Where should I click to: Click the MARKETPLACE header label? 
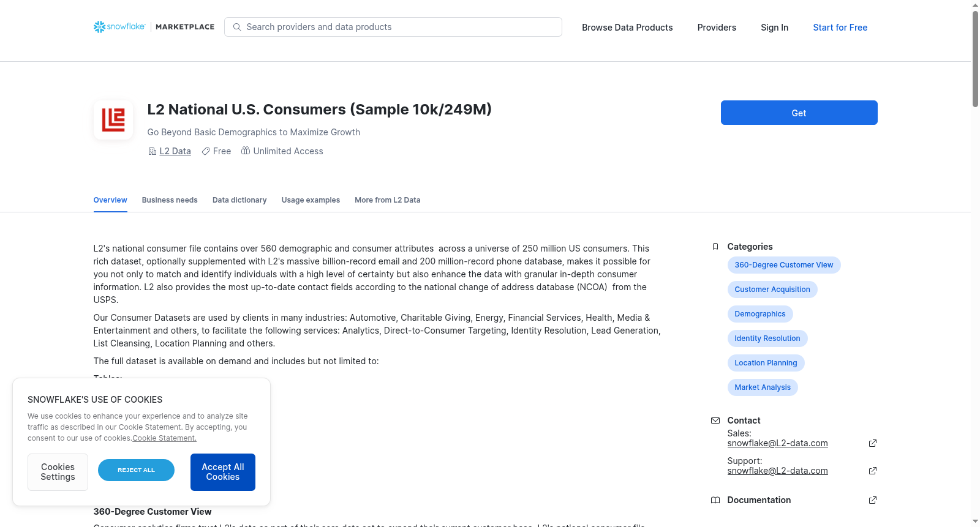tap(185, 27)
